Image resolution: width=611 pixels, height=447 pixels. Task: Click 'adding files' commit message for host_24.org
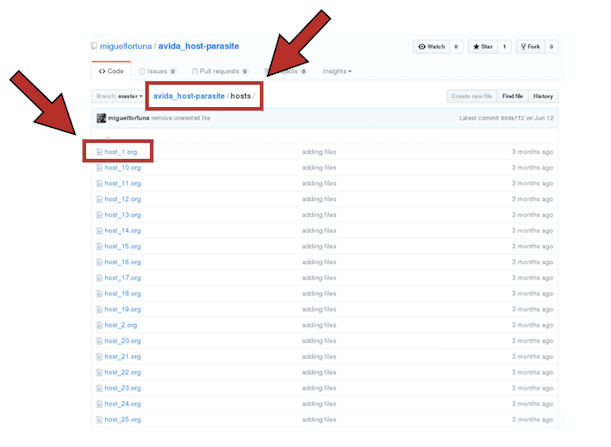coord(319,404)
